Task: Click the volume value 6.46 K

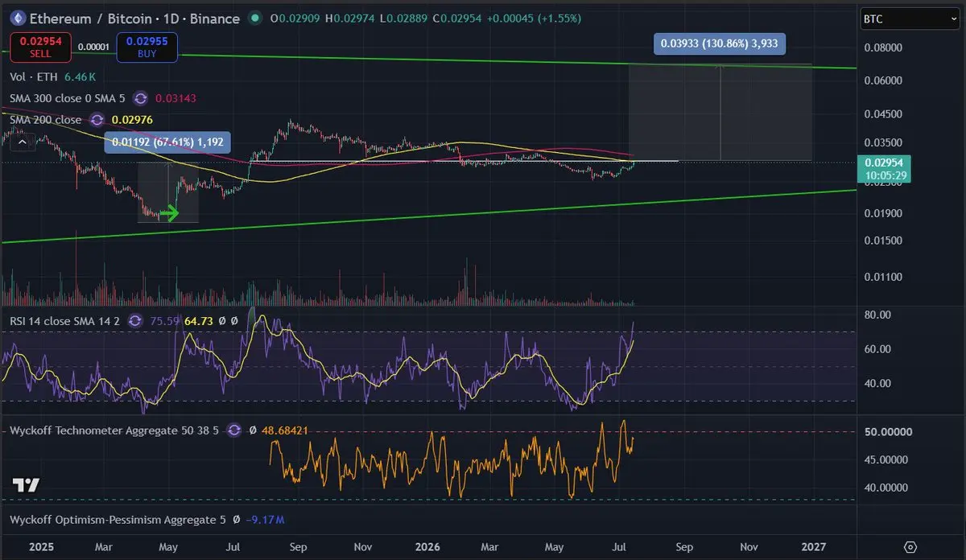Action: [81, 76]
